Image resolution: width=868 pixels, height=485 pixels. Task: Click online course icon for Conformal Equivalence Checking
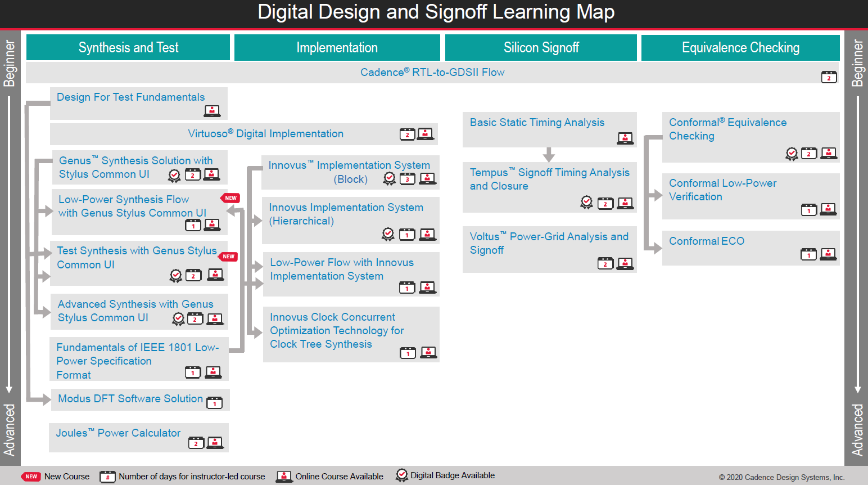coord(829,152)
